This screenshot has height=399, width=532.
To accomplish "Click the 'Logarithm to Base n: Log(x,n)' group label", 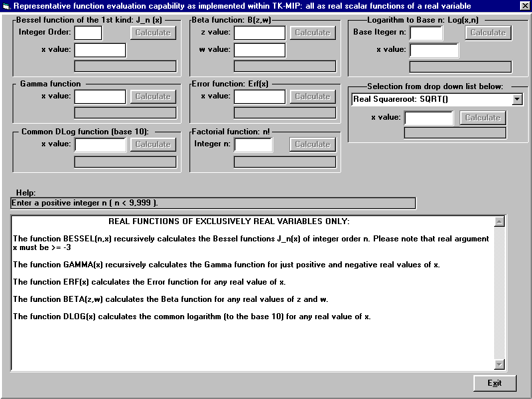I will 423,20.
